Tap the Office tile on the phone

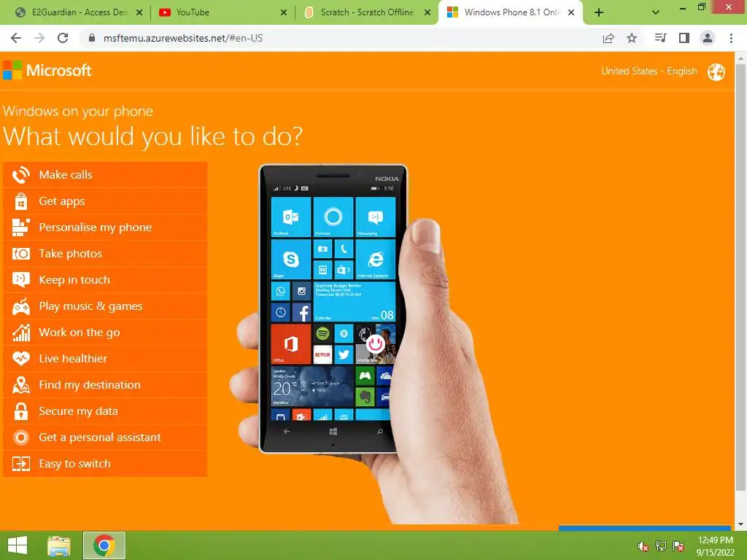(290, 344)
